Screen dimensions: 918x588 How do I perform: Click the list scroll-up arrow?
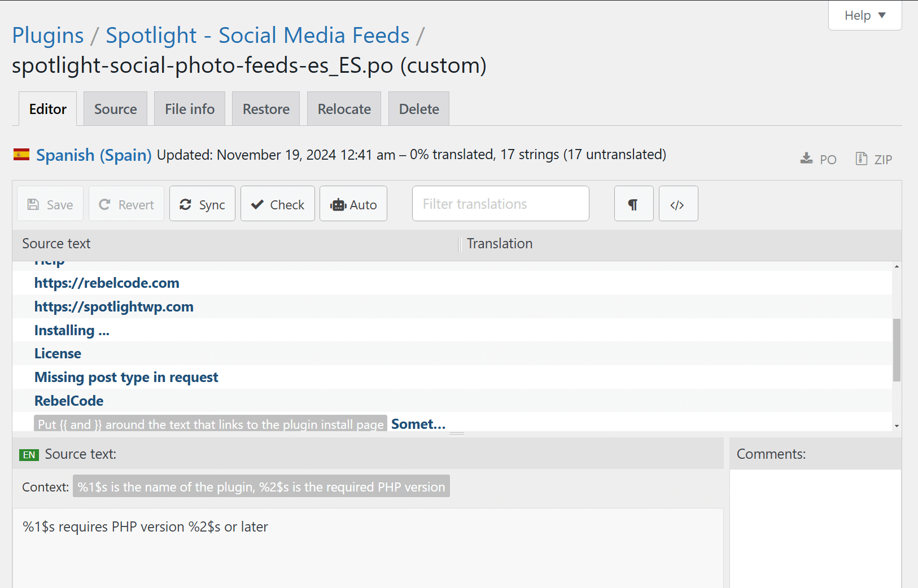click(897, 266)
